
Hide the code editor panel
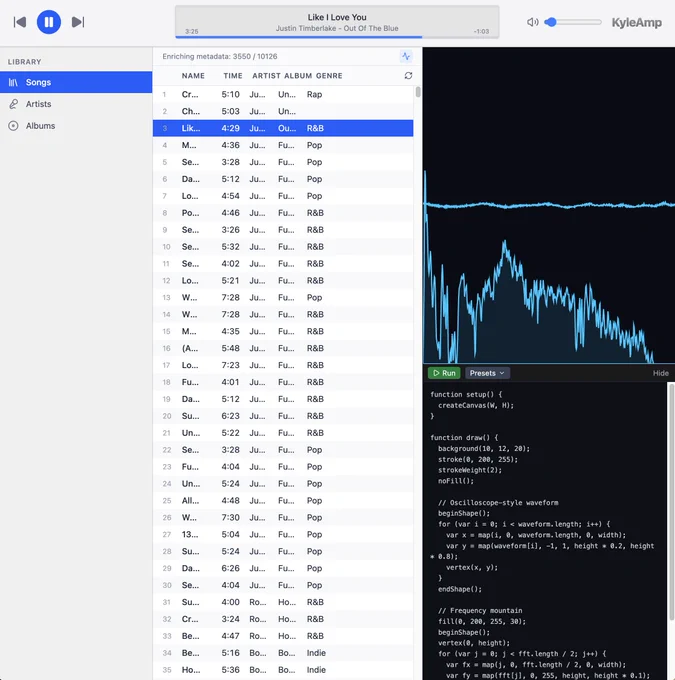pos(661,373)
